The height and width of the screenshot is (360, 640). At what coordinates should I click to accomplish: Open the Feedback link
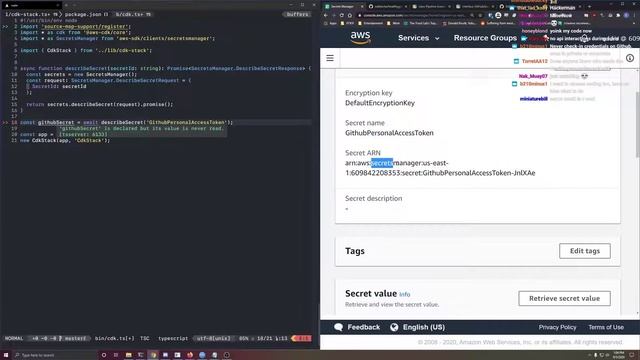[363, 327]
